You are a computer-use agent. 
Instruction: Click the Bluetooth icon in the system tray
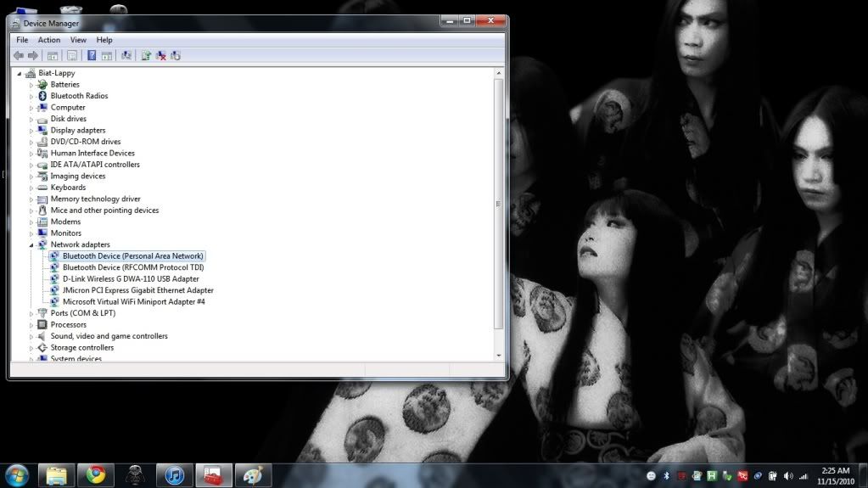pos(666,476)
